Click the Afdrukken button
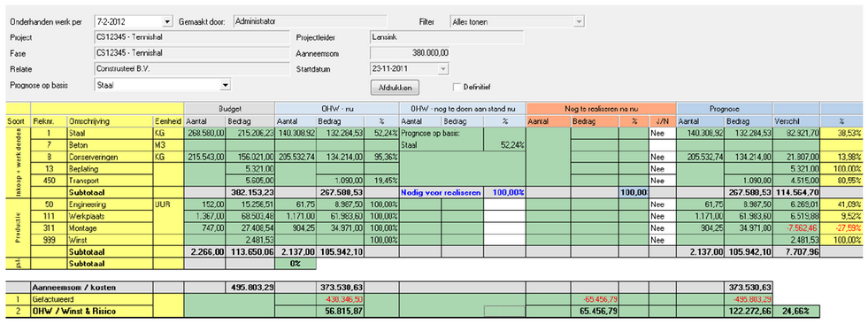 tap(394, 87)
